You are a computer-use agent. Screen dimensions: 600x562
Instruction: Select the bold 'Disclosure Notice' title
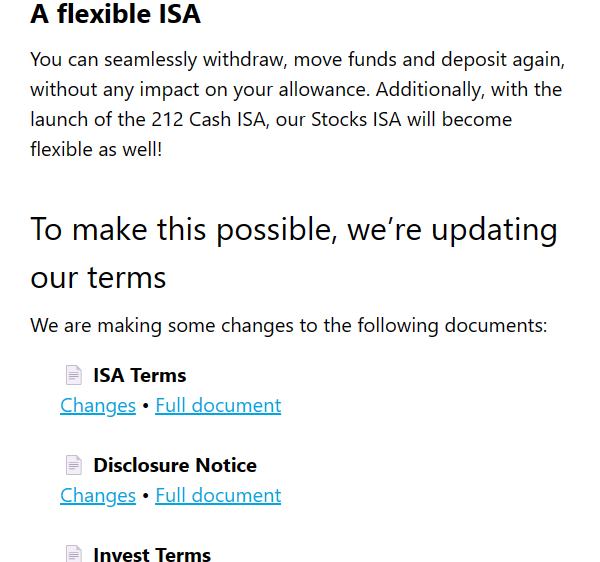175,465
